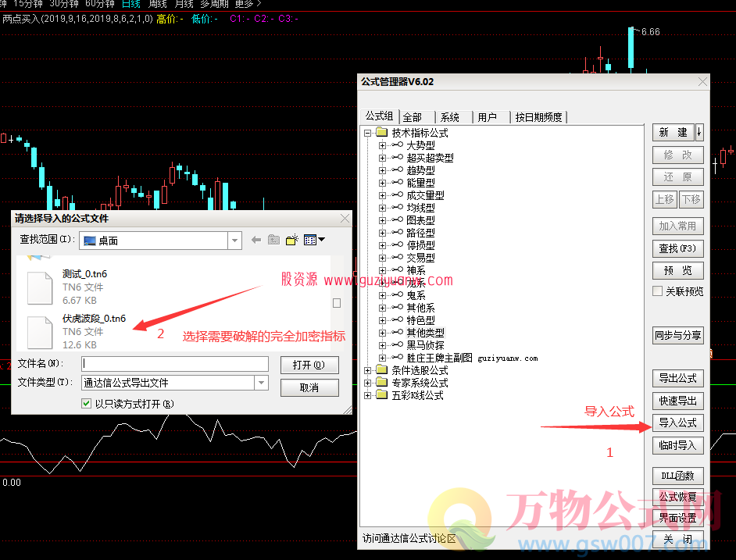
Task: Click the 技术指标公式 folder icon
Action: pos(382,133)
